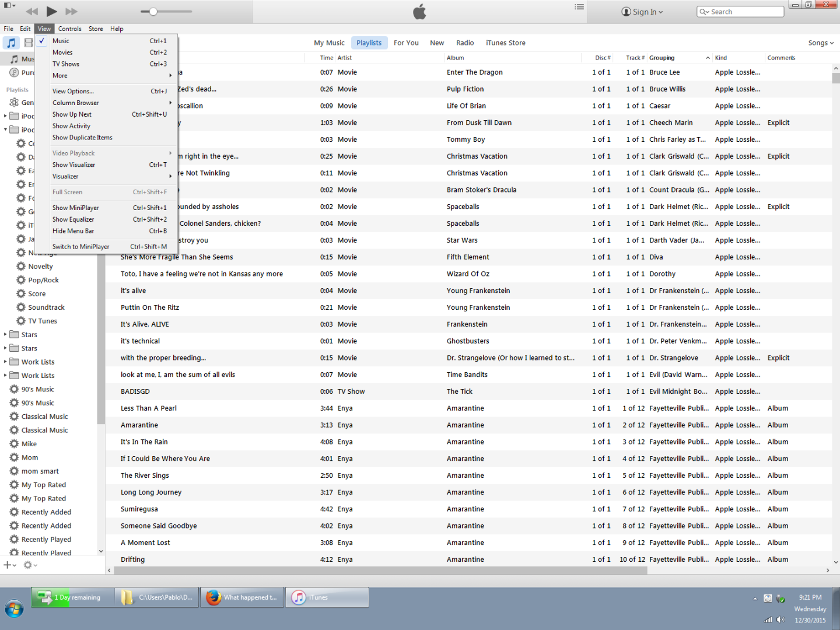Click the Sign In button
This screenshot has width=840, height=630.
(642, 12)
